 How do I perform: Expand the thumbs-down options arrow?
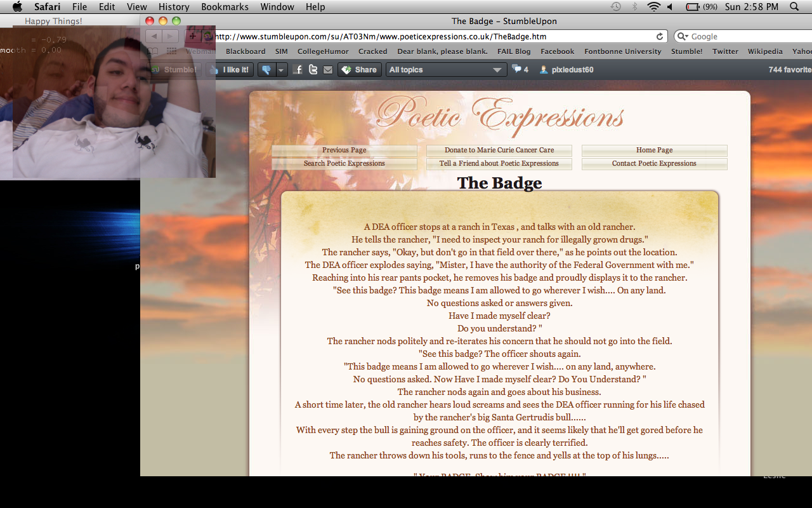point(282,70)
